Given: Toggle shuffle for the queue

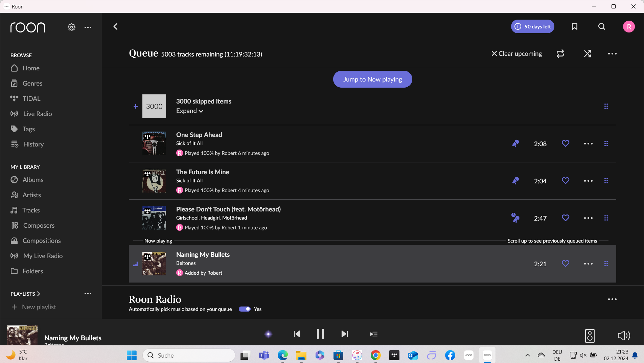Looking at the screenshot, I should click(588, 53).
